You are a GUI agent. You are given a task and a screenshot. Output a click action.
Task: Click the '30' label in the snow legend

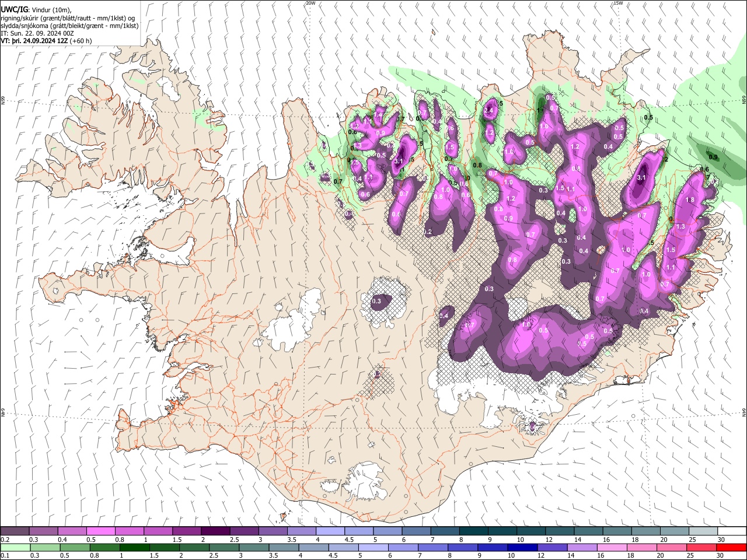click(x=721, y=540)
